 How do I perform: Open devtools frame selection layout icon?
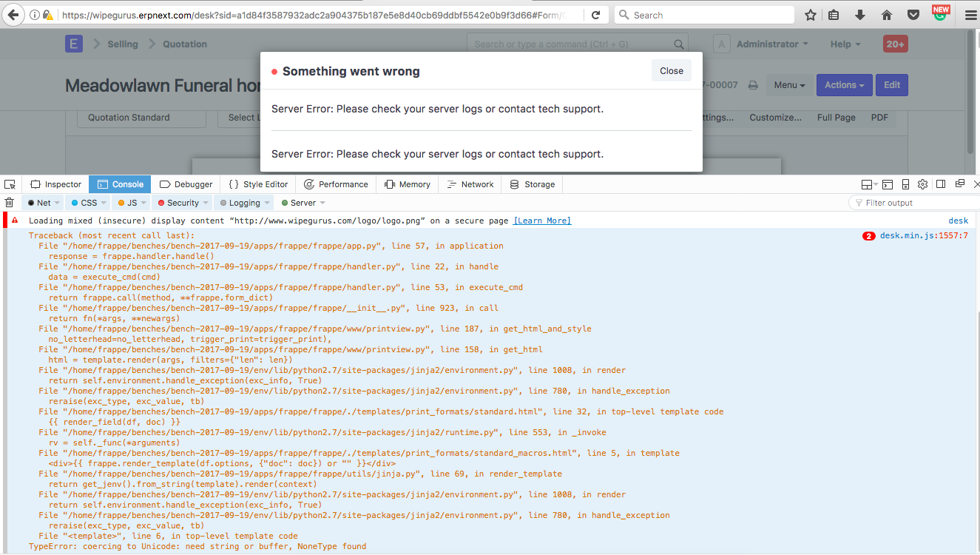click(x=868, y=184)
